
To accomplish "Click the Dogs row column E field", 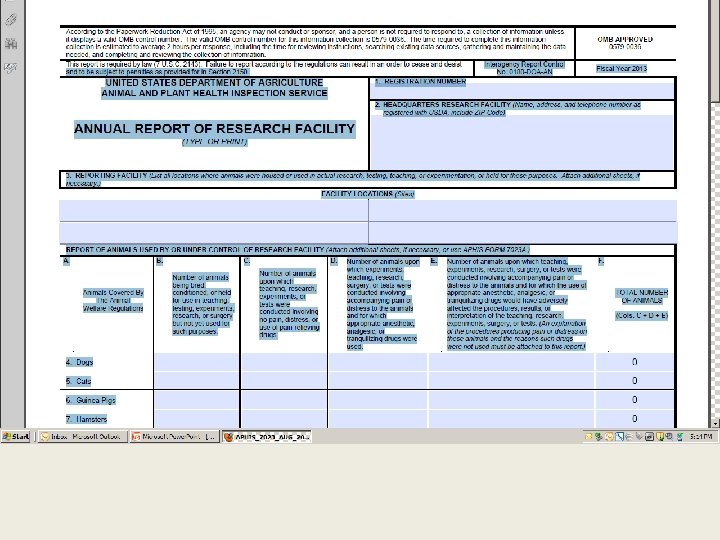I will [x=511, y=362].
